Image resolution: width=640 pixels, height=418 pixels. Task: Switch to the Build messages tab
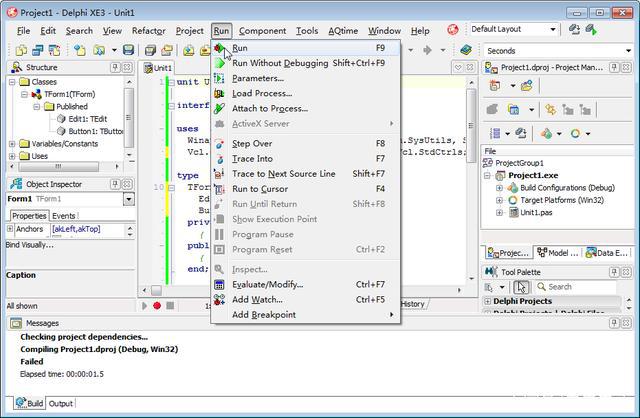tap(30, 403)
